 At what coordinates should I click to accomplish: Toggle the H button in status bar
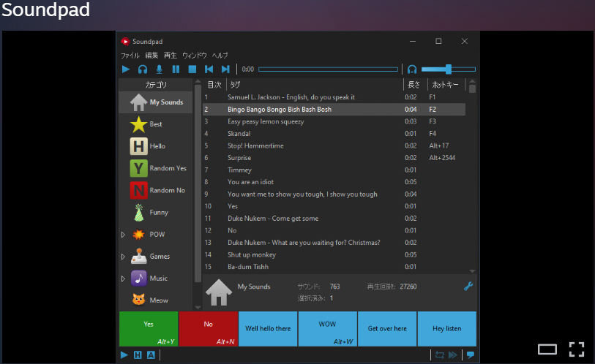point(138,355)
